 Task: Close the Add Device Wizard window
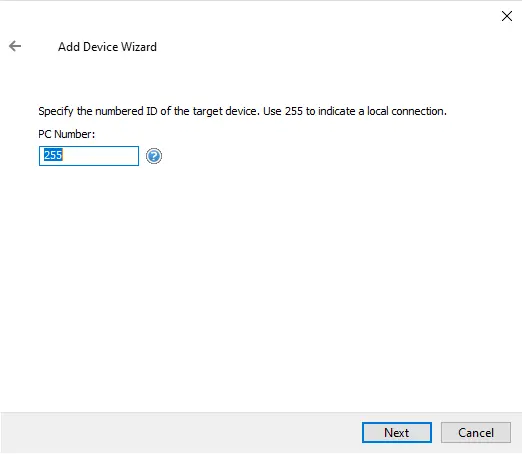[x=507, y=16]
